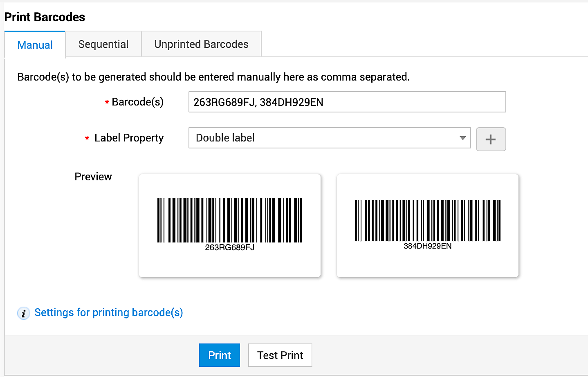Click the comma separated instruction text
This screenshot has height=377, width=588.
click(213, 77)
